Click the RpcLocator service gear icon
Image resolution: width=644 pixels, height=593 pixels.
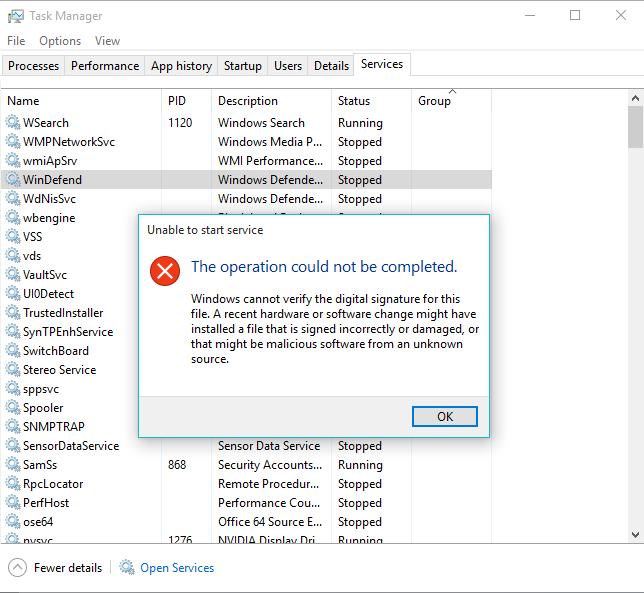[13, 483]
